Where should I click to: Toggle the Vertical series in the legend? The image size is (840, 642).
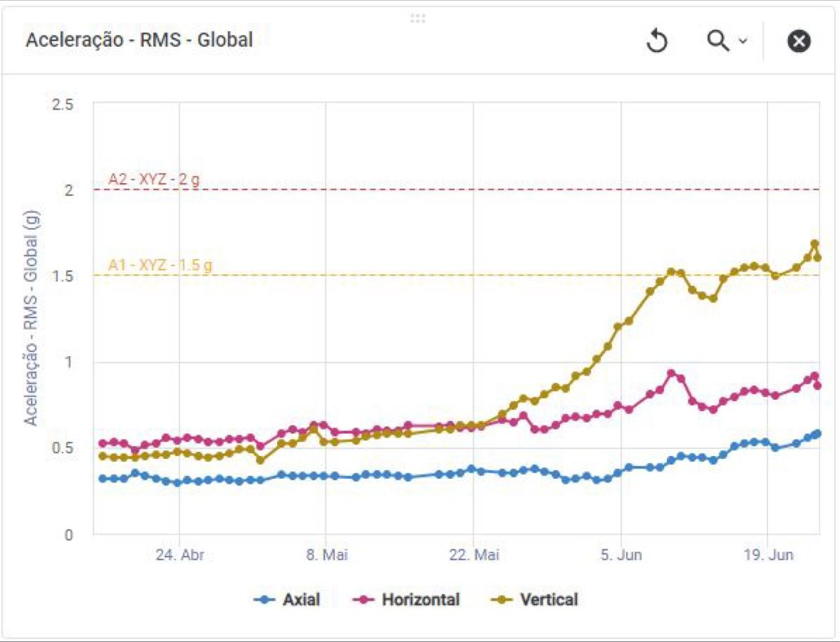[x=534, y=599]
